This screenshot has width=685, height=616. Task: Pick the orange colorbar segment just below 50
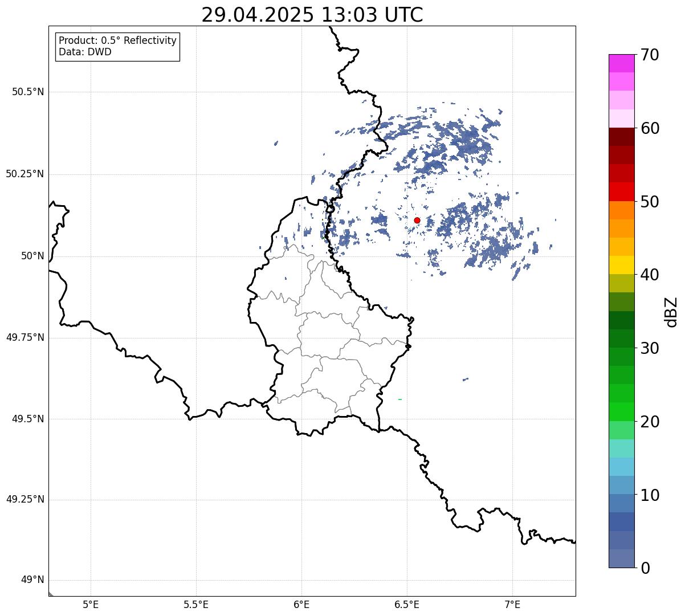[621, 210]
